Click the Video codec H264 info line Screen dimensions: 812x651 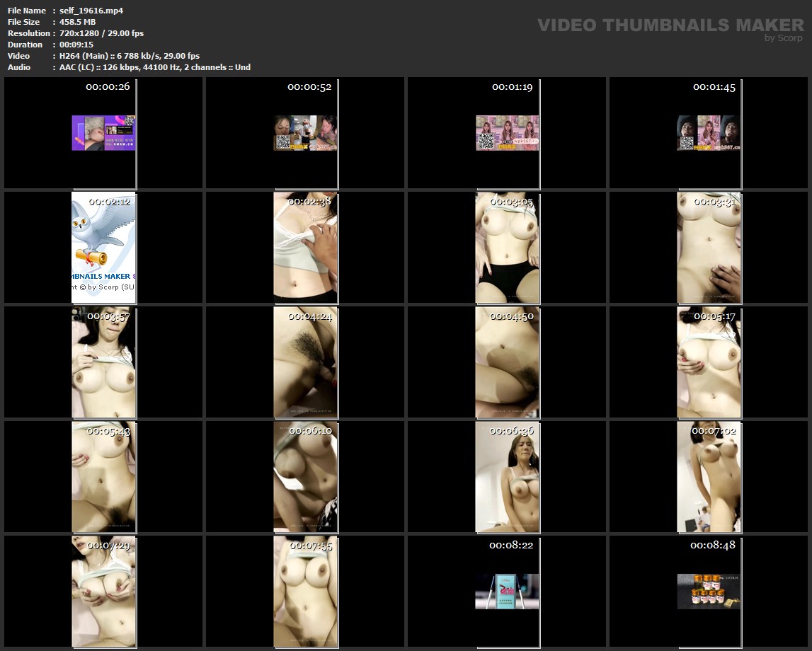pos(130,56)
